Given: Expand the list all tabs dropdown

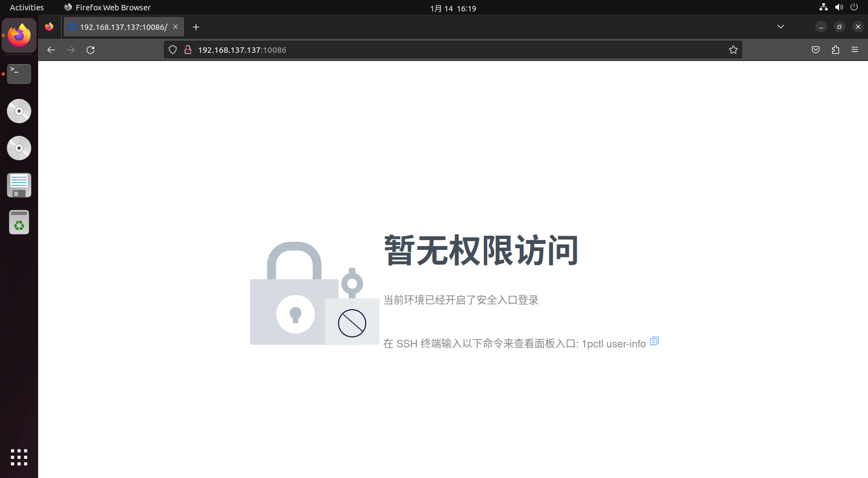Looking at the screenshot, I should [x=781, y=27].
